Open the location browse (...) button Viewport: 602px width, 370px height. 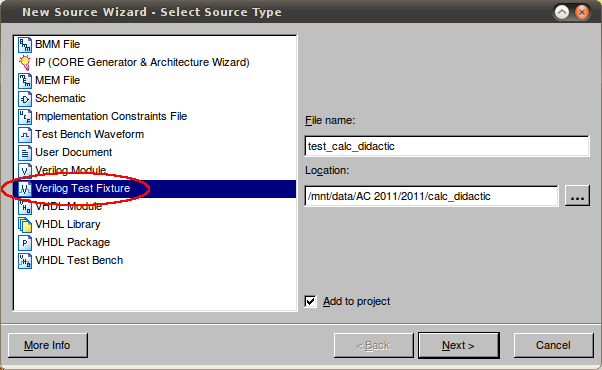[x=577, y=196]
